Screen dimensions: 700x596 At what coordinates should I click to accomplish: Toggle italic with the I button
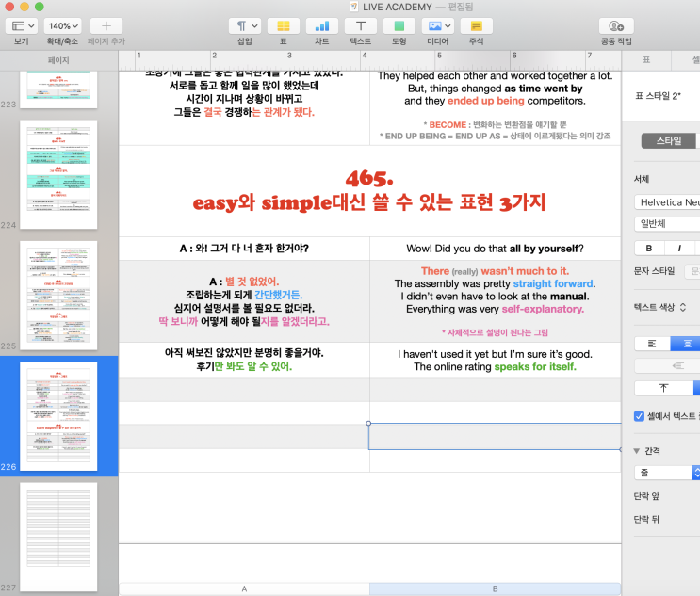679,248
